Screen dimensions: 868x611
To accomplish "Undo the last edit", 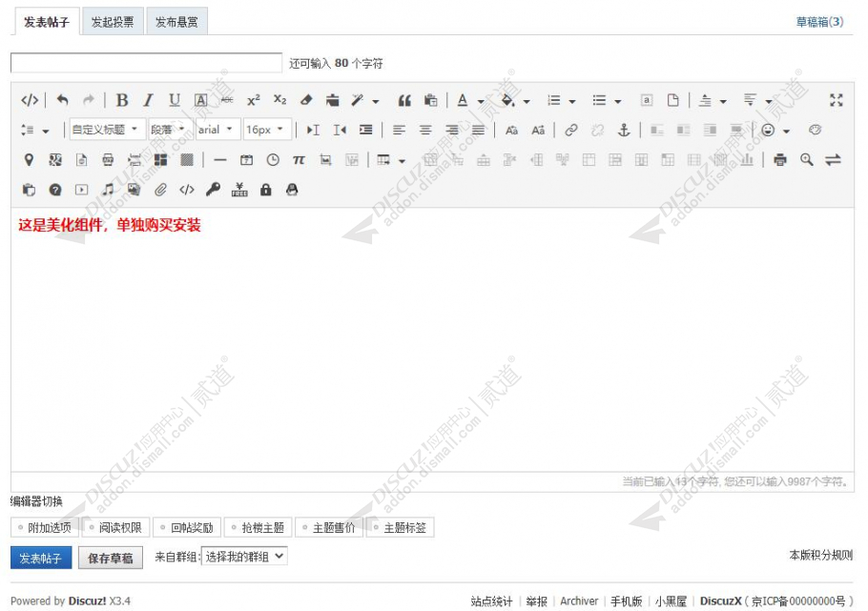I will tap(62, 100).
